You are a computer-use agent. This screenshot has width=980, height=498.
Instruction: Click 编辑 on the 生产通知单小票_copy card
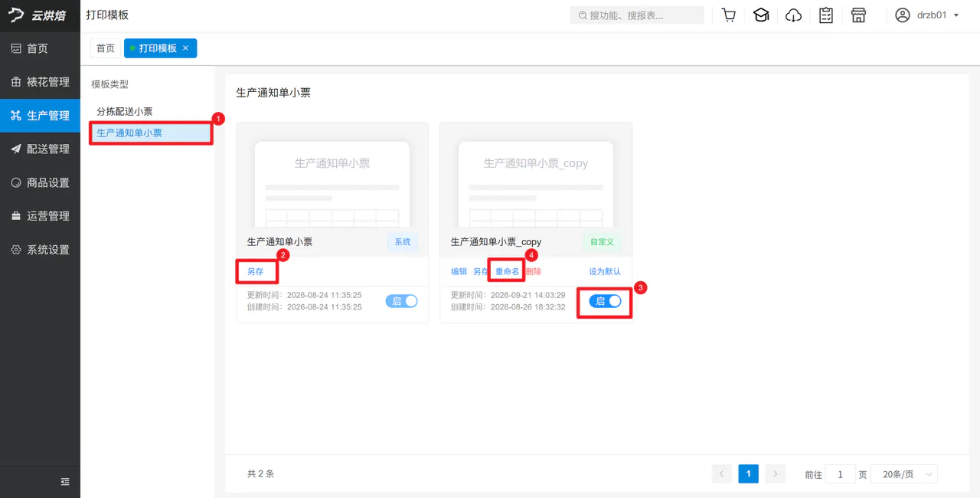[459, 271]
